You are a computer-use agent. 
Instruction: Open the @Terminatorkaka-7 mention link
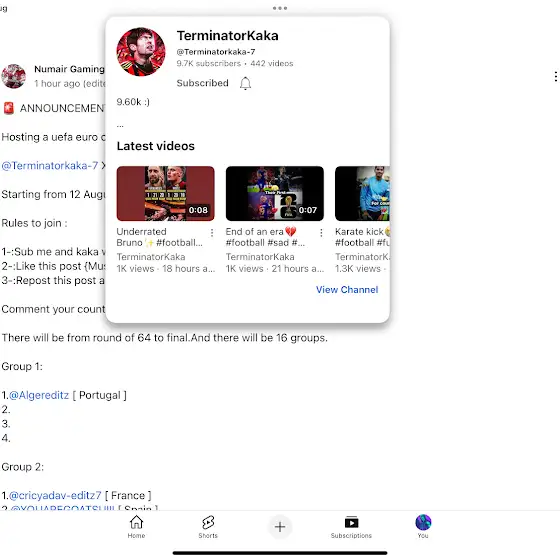pyautogui.click(x=50, y=166)
